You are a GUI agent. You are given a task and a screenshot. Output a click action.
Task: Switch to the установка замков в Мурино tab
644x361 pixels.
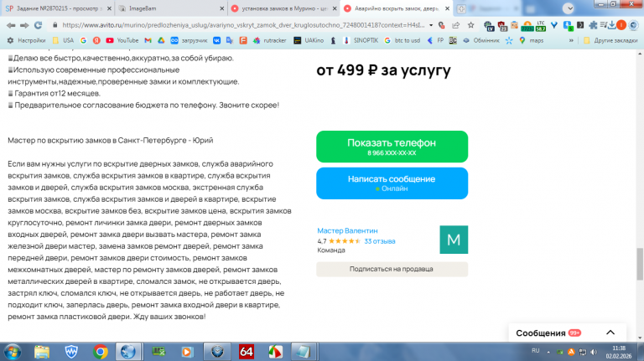[283, 8]
